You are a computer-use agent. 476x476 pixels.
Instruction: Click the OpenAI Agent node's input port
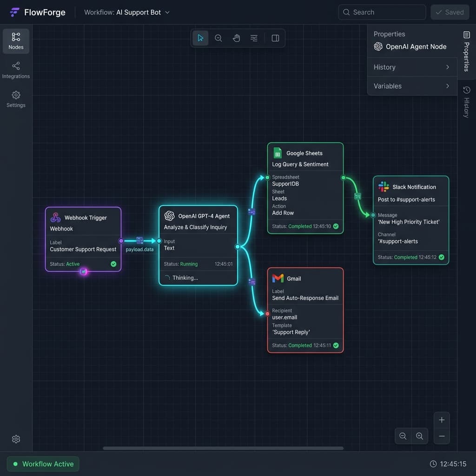(x=159, y=241)
